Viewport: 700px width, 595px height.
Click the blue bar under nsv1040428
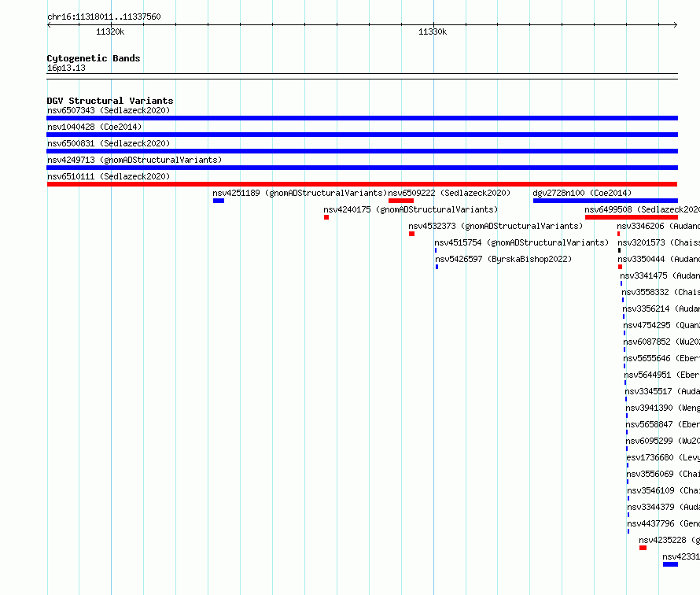(362, 135)
